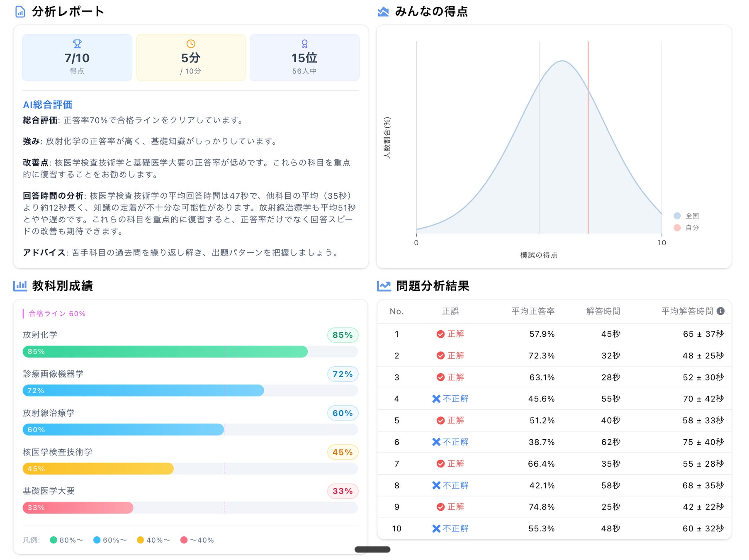Viewport: 749px width, 560px height.
Task: Click the 25秒 cell in row 9
Action: tap(611, 507)
